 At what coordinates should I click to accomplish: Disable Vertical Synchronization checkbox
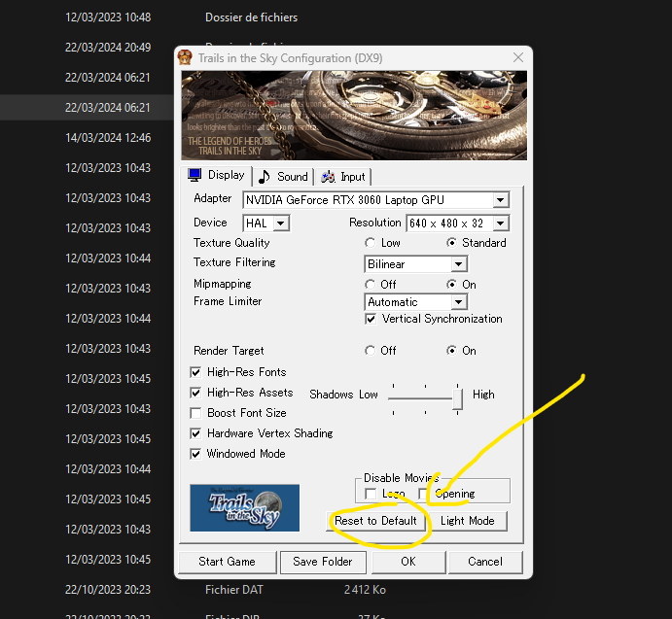pyautogui.click(x=371, y=319)
